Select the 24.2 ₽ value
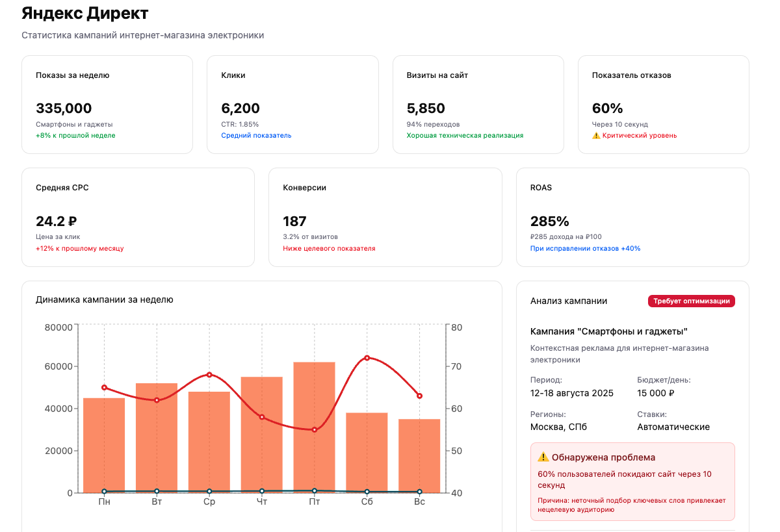This screenshot has height=532, width=780. [x=57, y=222]
